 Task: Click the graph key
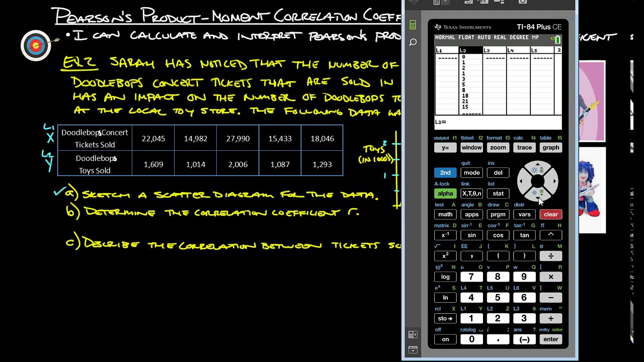tap(550, 147)
